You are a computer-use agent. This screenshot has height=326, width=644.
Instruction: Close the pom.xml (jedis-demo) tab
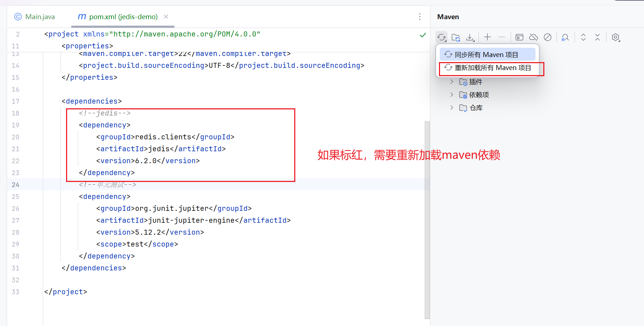pyautogui.click(x=166, y=17)
